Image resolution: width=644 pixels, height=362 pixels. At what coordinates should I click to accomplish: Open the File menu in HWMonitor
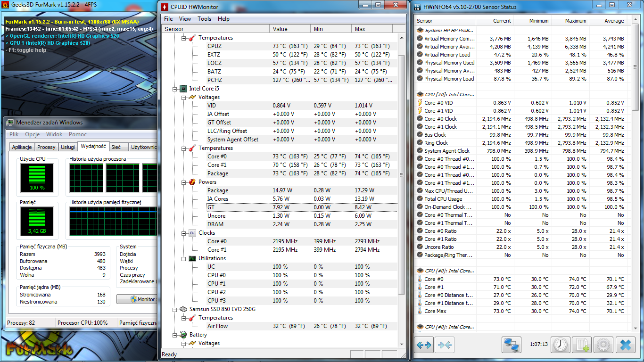[168, 19]
